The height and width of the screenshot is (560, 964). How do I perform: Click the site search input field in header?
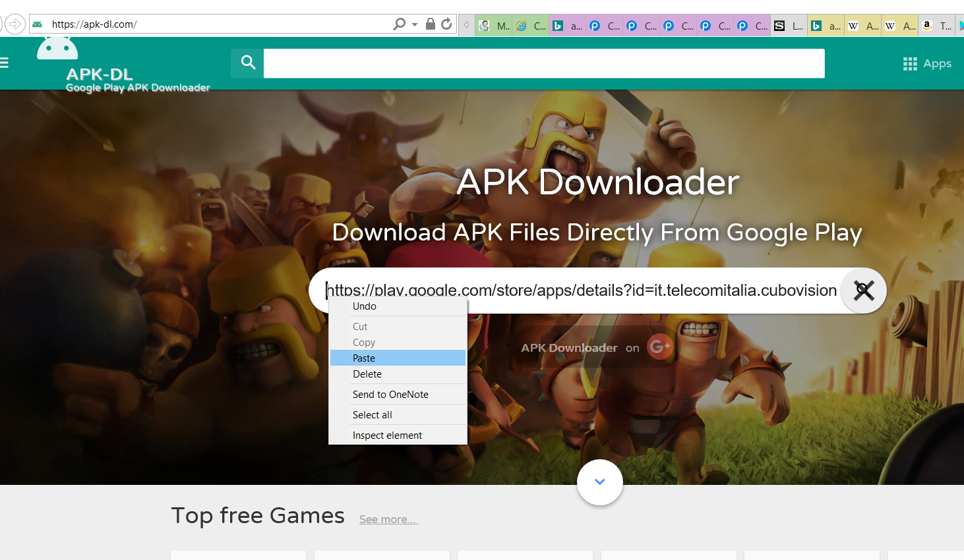(543, 63)
